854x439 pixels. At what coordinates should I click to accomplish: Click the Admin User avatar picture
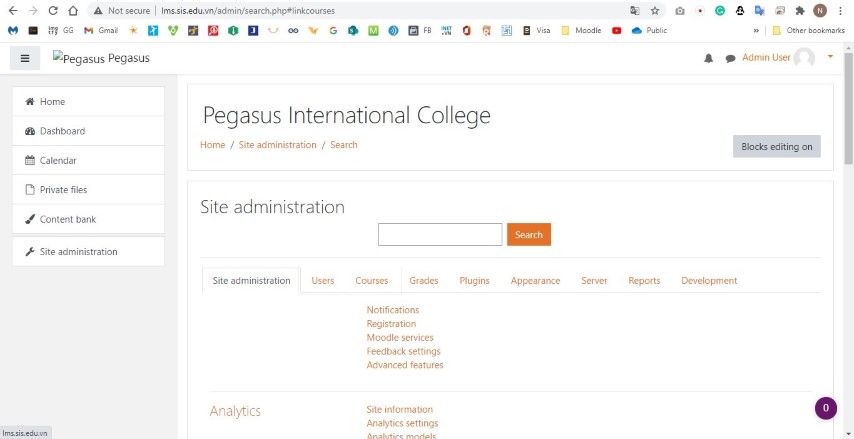(x=804, y=58)
